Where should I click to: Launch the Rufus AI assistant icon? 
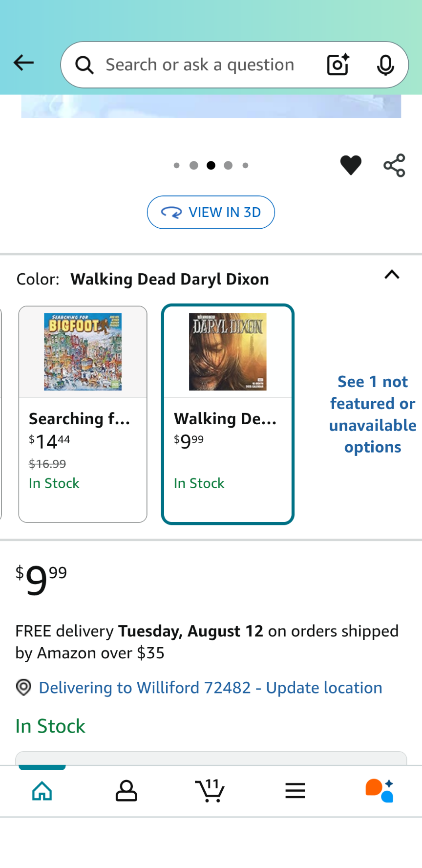380,790
